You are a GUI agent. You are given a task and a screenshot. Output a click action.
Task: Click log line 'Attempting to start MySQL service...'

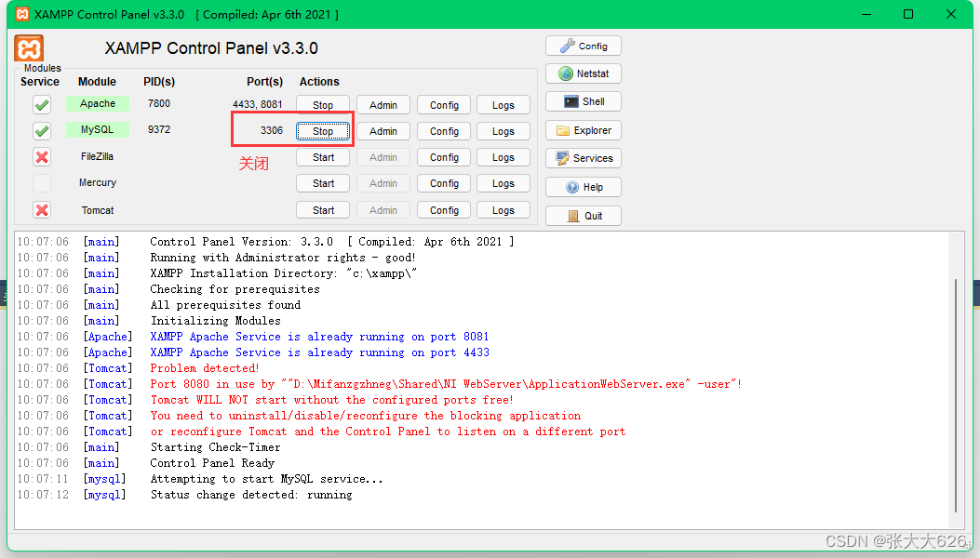267,479
